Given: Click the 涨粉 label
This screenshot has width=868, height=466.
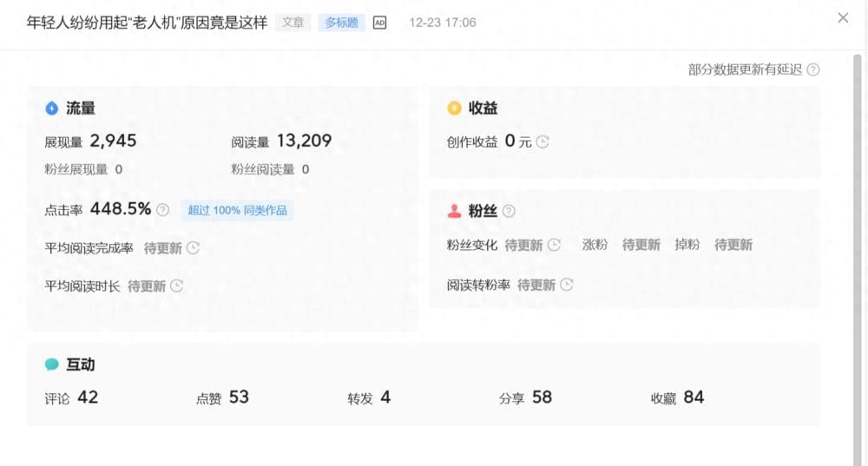Looking at the screenshot, I should (595, 245).
